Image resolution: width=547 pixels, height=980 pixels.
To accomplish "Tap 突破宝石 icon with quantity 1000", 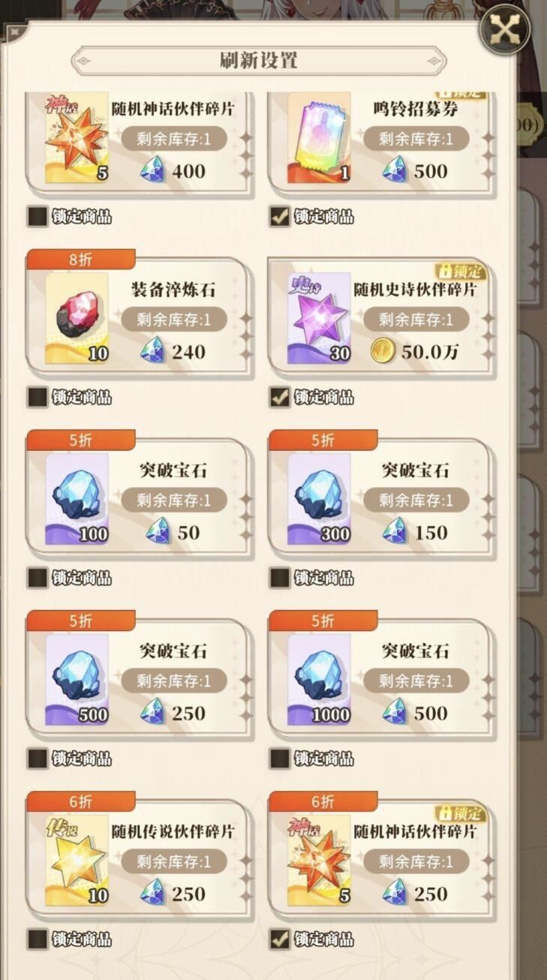I will 319,680.
